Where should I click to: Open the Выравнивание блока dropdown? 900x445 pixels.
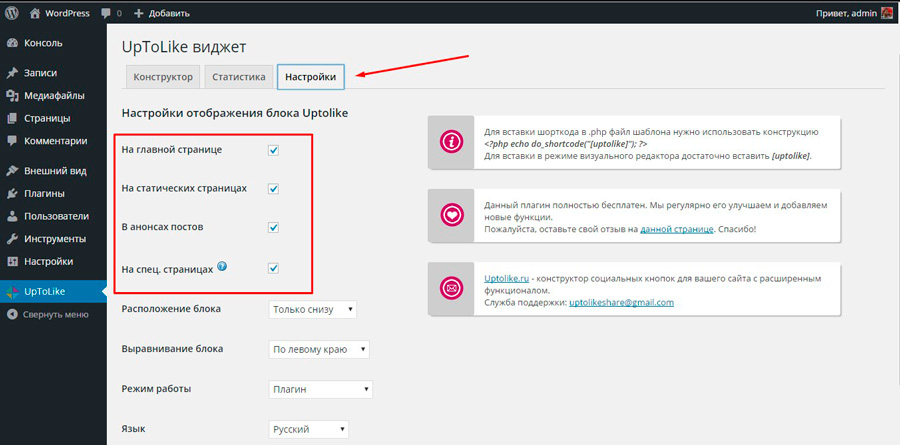click(319, 349)
